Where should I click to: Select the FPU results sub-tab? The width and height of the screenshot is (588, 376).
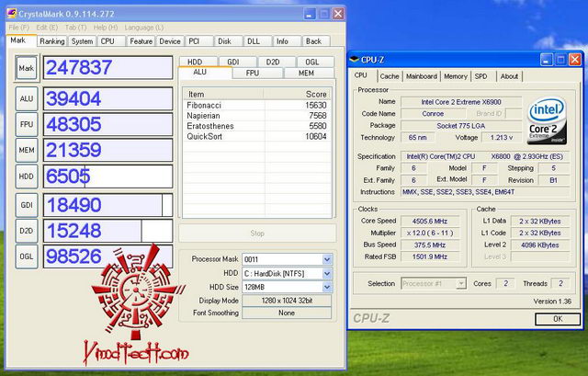(x=257, y=74)
